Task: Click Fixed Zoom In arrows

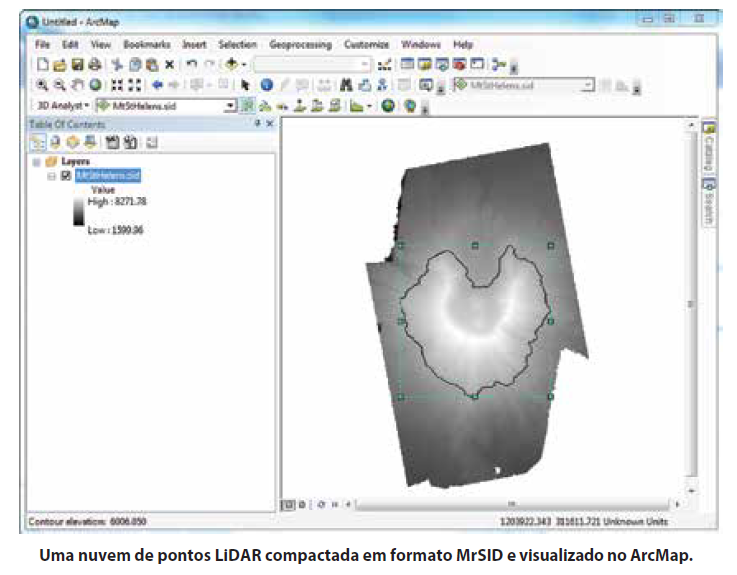Action: (117, 85)
